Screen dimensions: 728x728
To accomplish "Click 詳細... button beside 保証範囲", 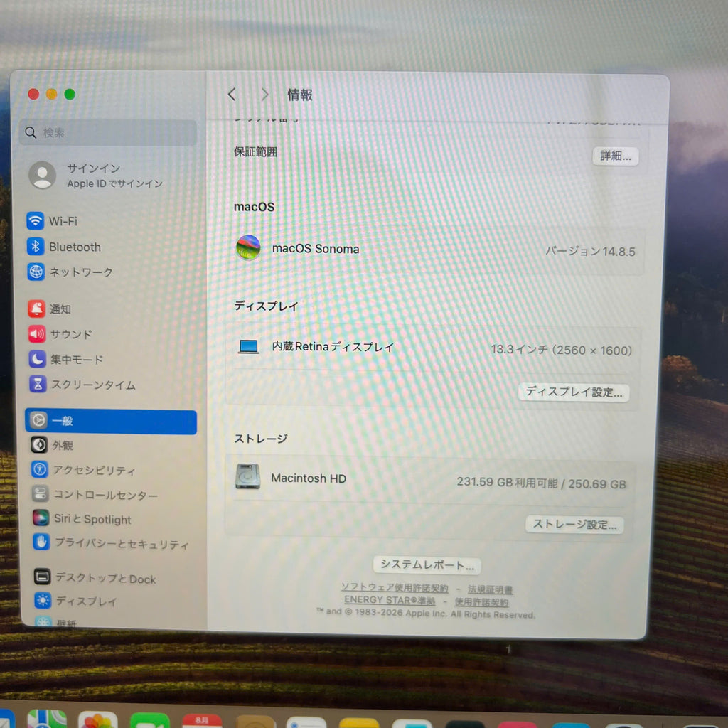I will [615, 156].
